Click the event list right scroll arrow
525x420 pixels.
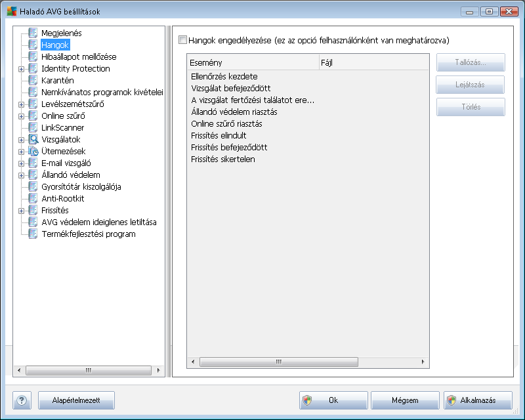[x=423, y=362]
